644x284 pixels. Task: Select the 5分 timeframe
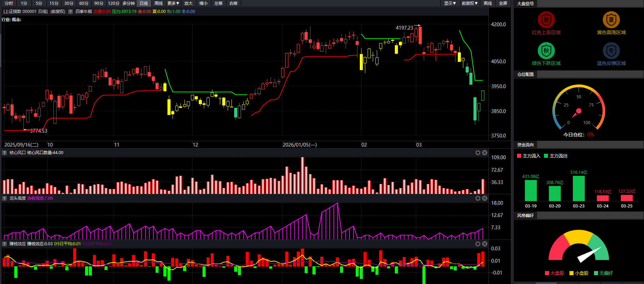point(39,3)
